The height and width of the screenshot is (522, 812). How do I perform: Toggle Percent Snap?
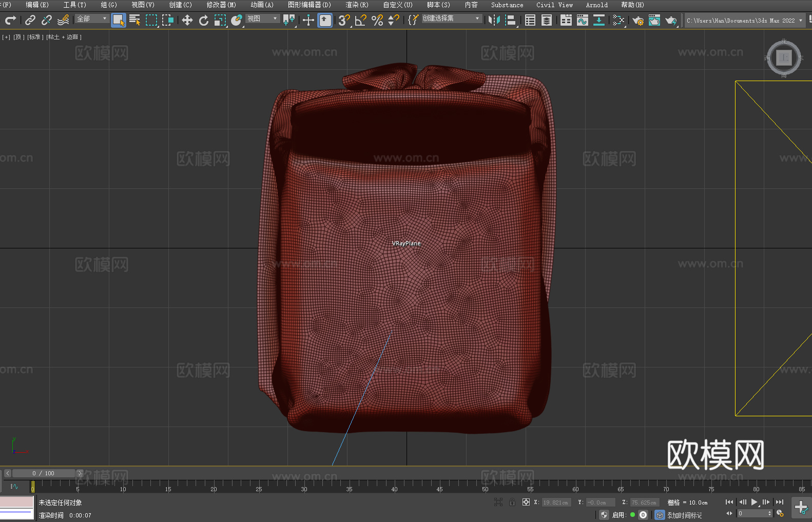click(377, 20)
